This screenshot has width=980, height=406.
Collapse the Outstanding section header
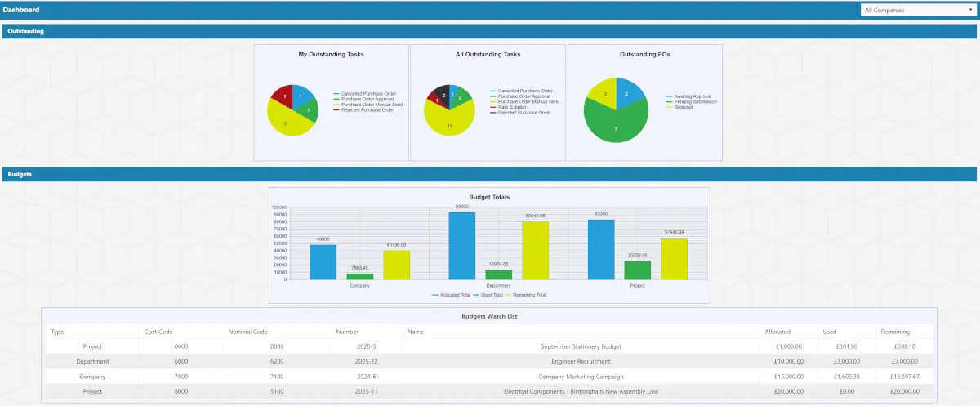coord(489,31)
